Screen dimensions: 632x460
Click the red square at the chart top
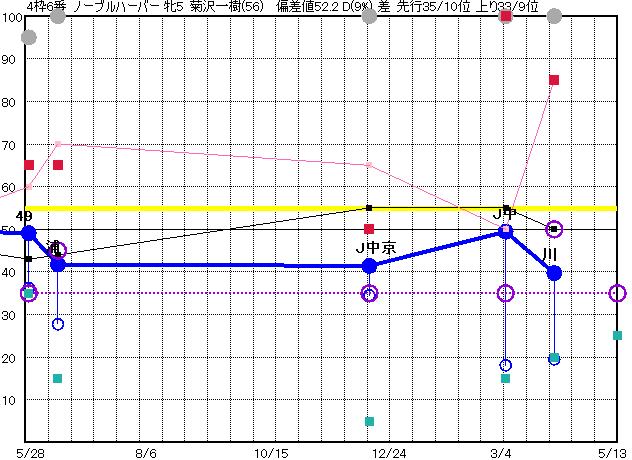point(506,16)
